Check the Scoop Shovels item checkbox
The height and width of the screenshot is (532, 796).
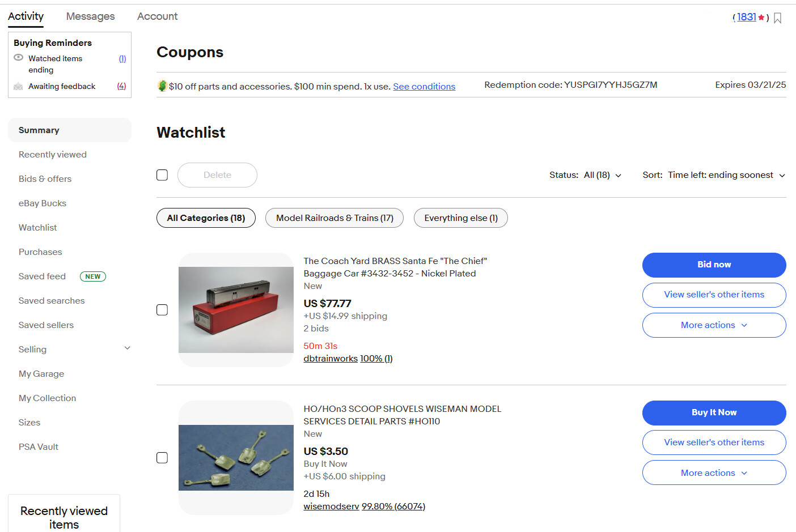click(x=162, y=458)
